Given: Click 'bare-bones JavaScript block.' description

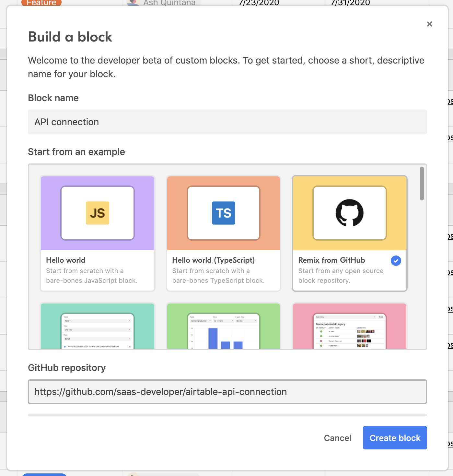Looking at the screenshot, I should click(92, 280).
